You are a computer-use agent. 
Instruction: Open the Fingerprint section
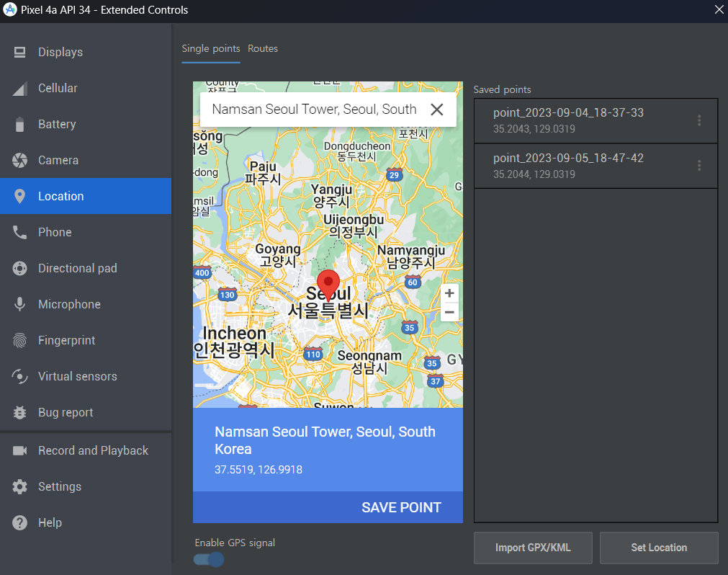[86, 340]
